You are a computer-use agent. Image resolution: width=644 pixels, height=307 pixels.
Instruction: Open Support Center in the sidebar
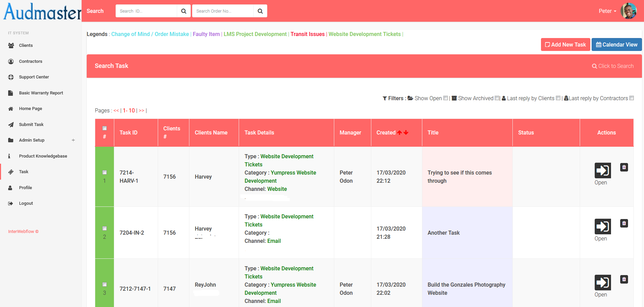(34, 77)
